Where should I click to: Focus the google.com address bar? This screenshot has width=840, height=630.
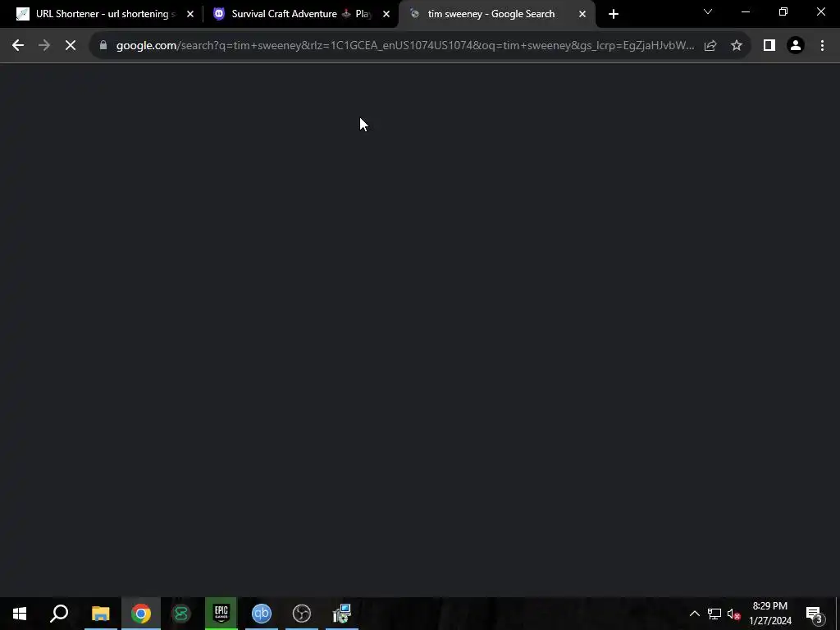point(404,46)
